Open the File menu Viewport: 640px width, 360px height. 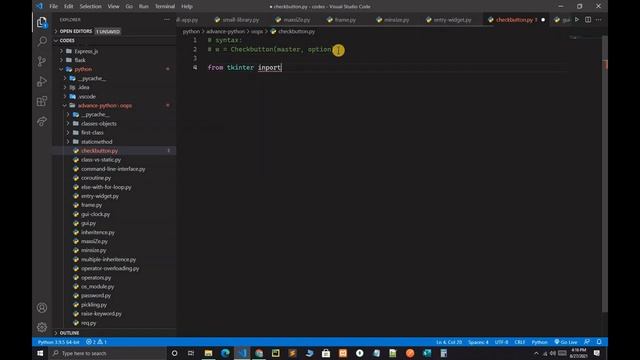coord(53,7)
